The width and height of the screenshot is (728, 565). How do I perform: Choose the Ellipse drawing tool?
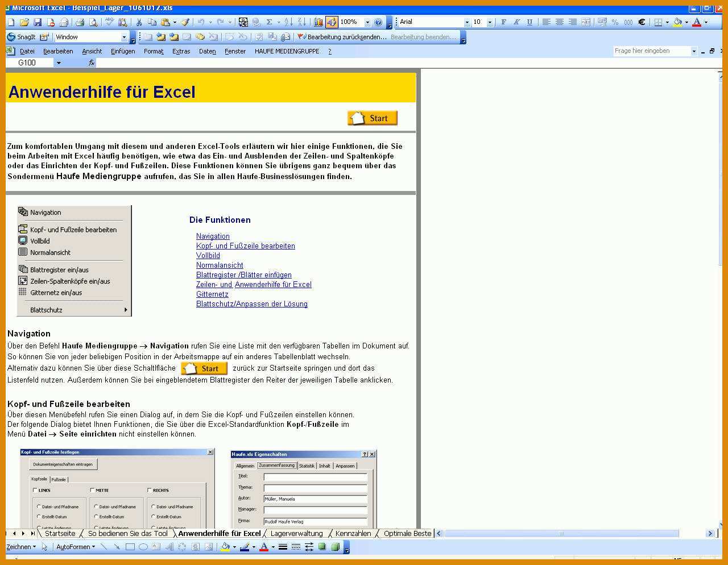click(143, 547)
